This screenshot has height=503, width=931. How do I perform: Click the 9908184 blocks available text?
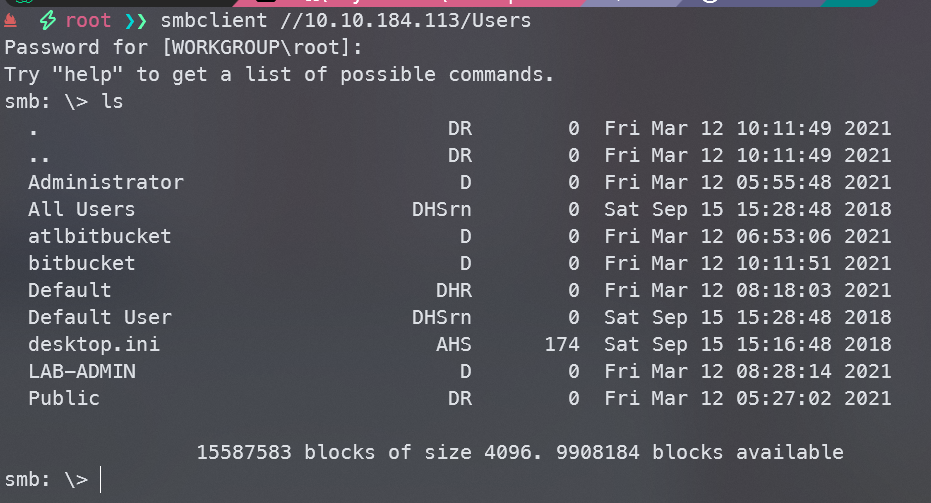pos(699,453)
